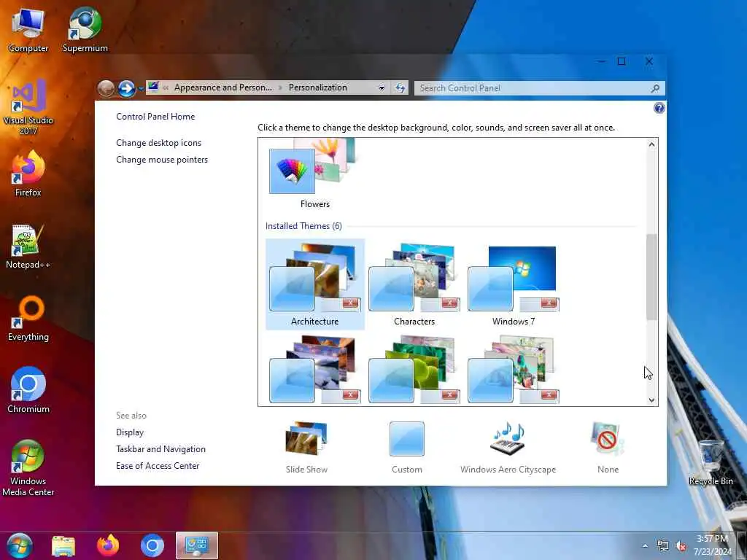Viewport: 747px width, 560px height.
Task: Open Taskbar and Navigation link
Action: [160, 449]
